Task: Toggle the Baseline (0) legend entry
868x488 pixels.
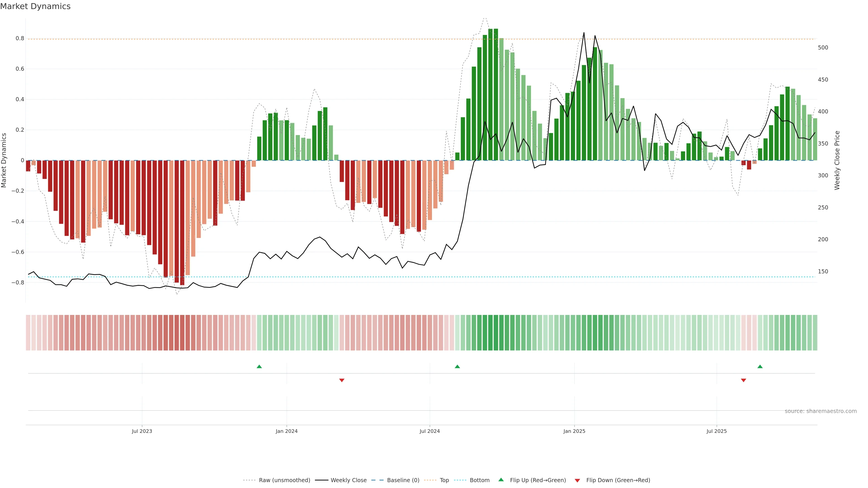Action: (x=403, y=480)
